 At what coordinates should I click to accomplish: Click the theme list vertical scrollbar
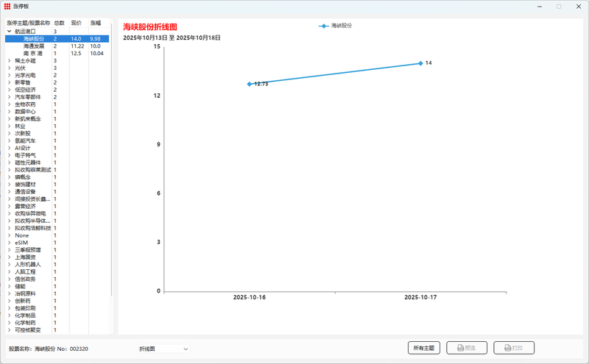pos(112,160)
